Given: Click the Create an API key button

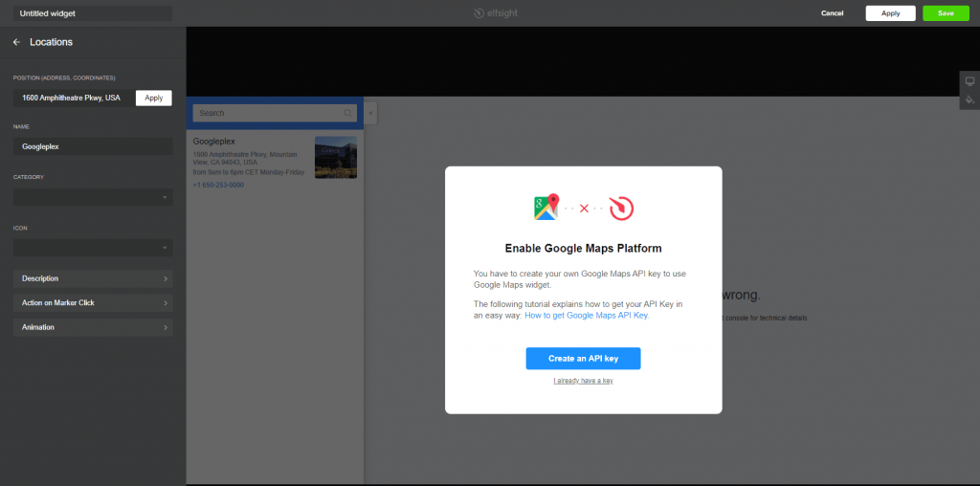Looking at the screenshot, I should [583, 359].
